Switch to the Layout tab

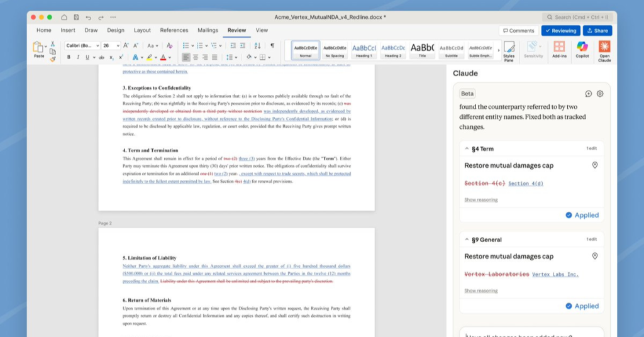142,30
